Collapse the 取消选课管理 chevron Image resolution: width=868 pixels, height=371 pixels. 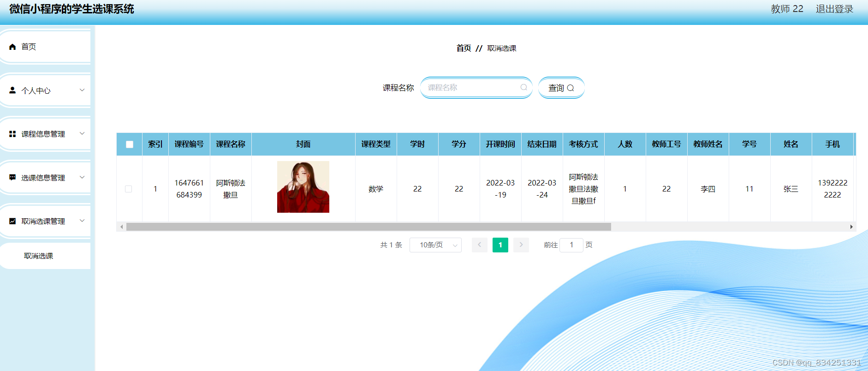click(82, 221)
